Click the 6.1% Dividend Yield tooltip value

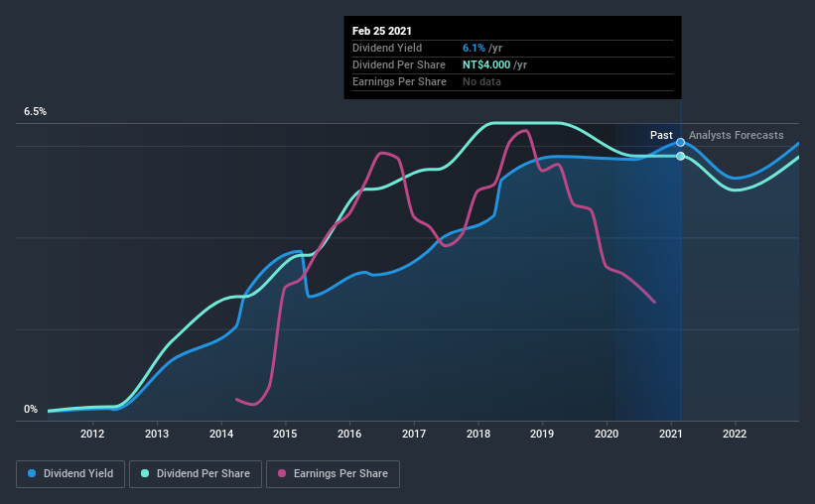tap(475, 48)
